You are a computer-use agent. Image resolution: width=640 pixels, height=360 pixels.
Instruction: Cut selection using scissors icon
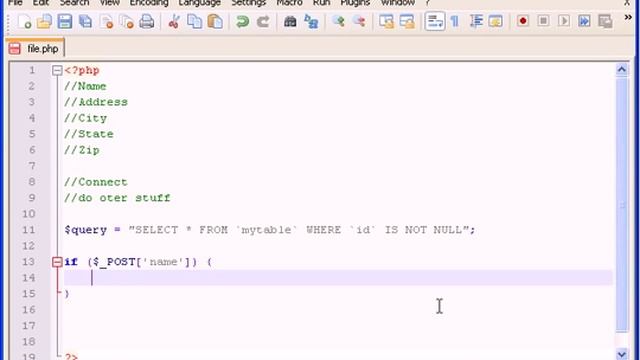[174, 21]
